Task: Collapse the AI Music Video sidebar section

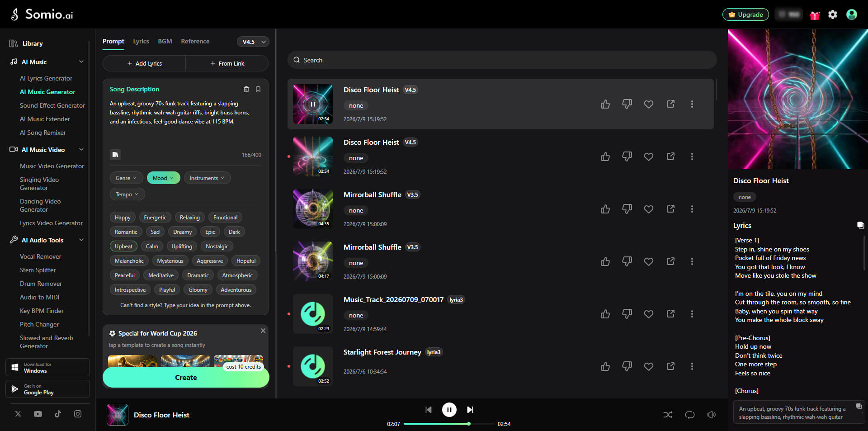Action: tap(81, 150)
